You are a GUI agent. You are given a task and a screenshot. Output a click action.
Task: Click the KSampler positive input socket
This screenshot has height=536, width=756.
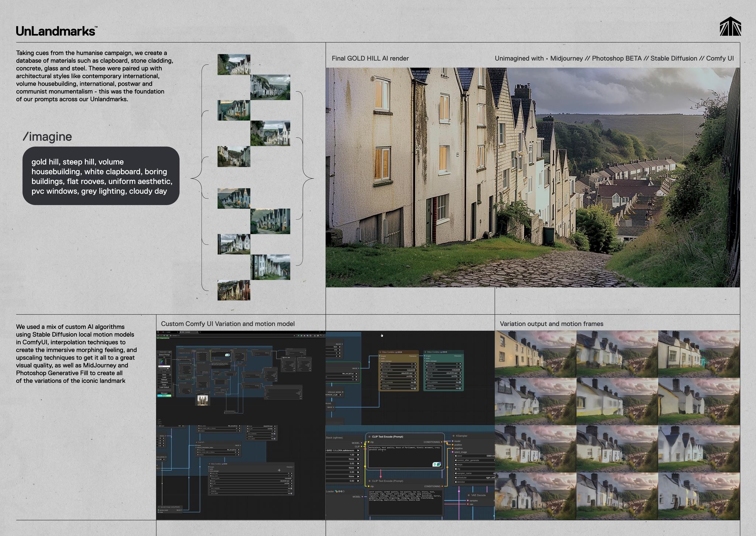pyautogui.click(x=453, y=445)
